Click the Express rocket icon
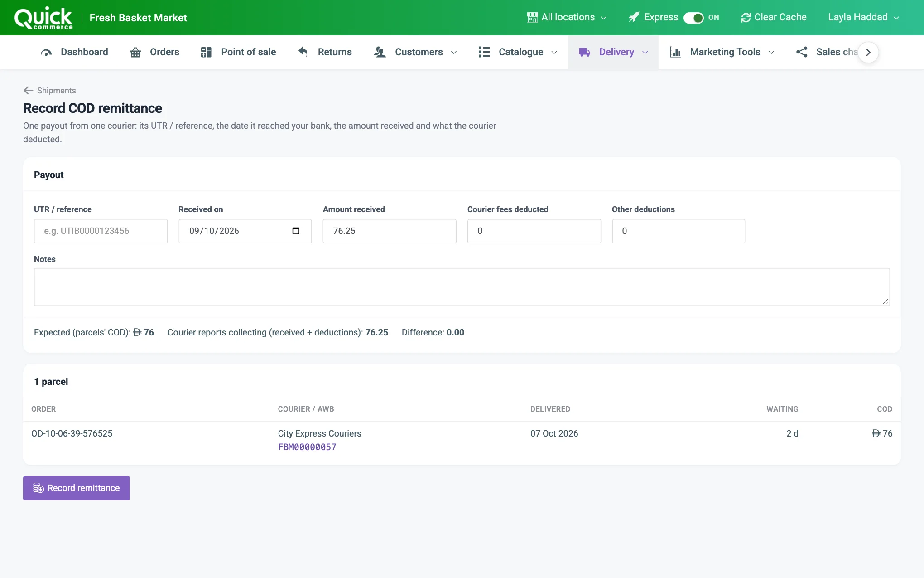This screenshot has height=578, width=924. 634,17
